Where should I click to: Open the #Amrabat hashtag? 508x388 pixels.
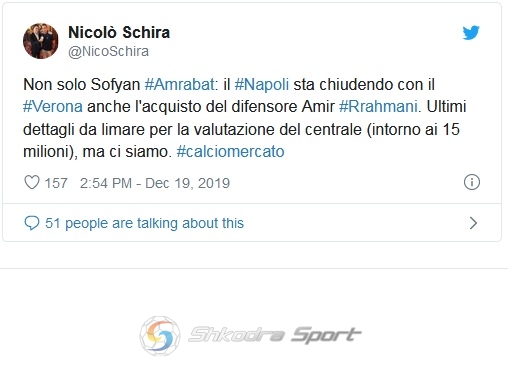point(180,84)
